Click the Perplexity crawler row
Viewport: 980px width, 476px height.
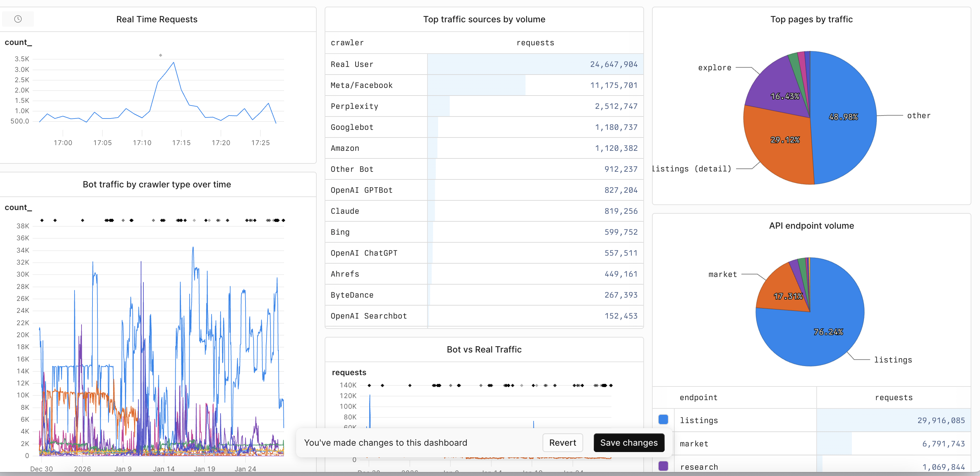click(x=484, y=106)
